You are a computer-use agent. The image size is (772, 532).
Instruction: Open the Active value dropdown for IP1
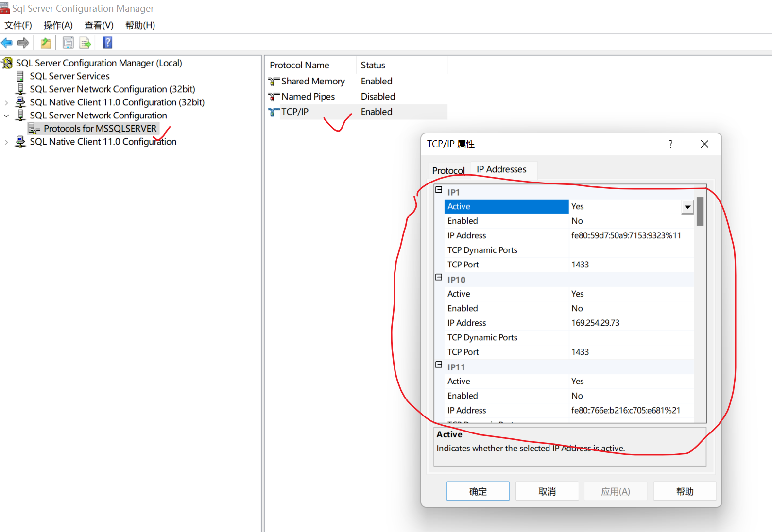[x=687, y=207]
